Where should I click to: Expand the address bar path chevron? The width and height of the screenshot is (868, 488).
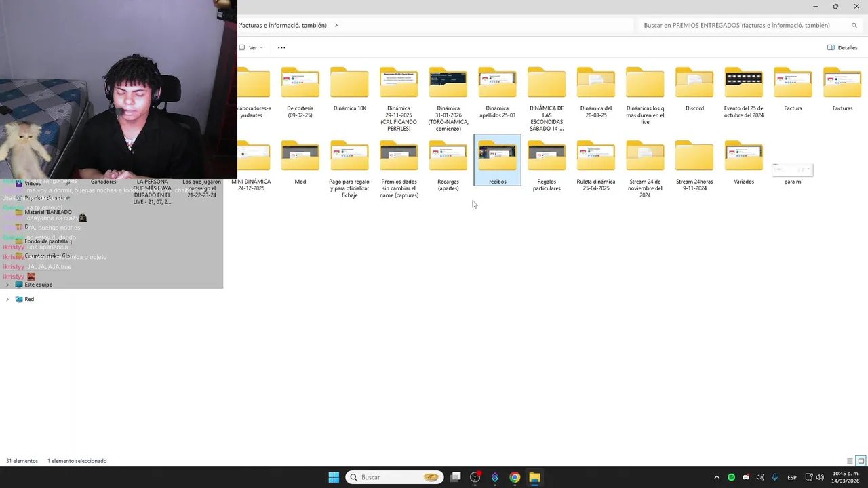(336, 25)
